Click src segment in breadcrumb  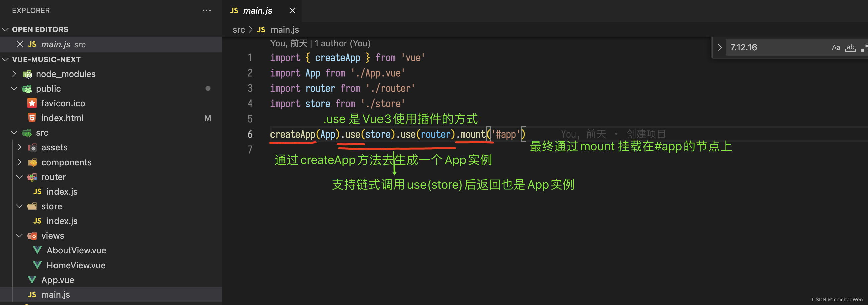[238, 30]
